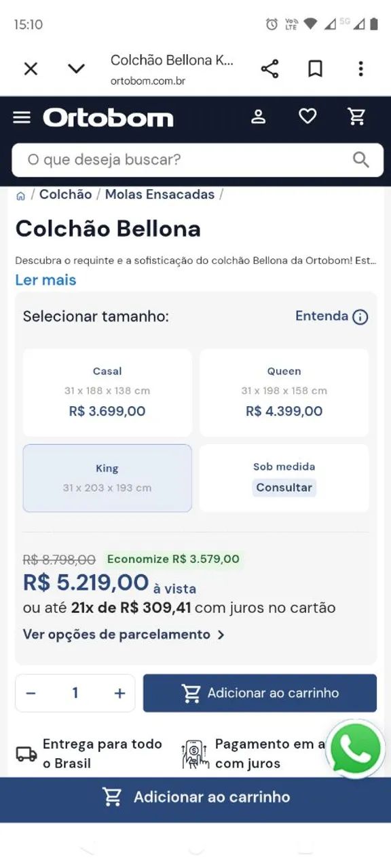
Task: Open browser three-dot overflow menu
Action: point(360,68)
